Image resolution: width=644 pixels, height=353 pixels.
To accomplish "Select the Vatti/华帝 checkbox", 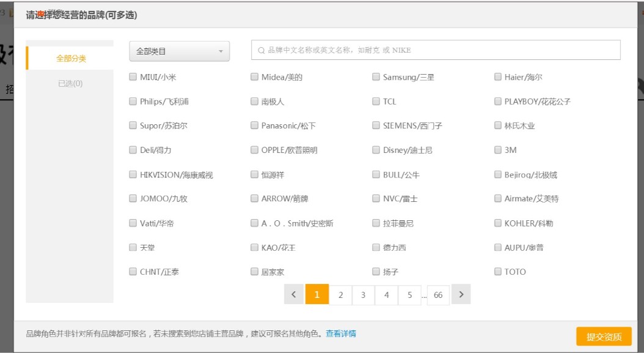I will [x=133, y=223].
